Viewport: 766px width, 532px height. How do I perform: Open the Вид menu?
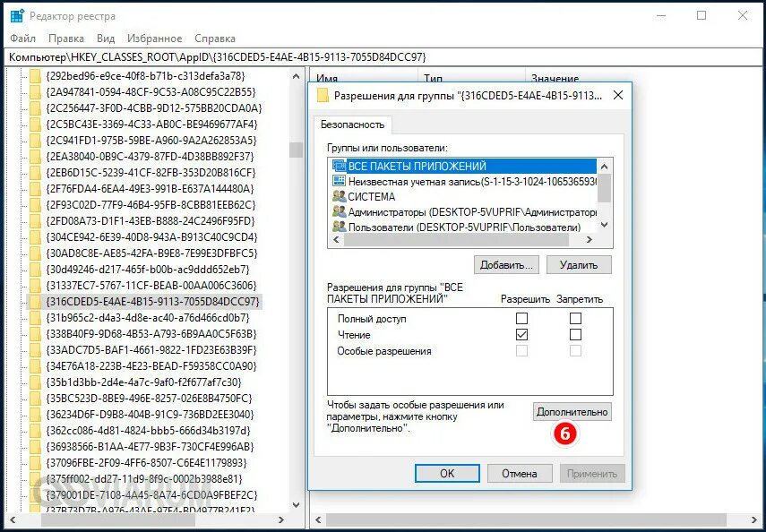coord(106,39)
